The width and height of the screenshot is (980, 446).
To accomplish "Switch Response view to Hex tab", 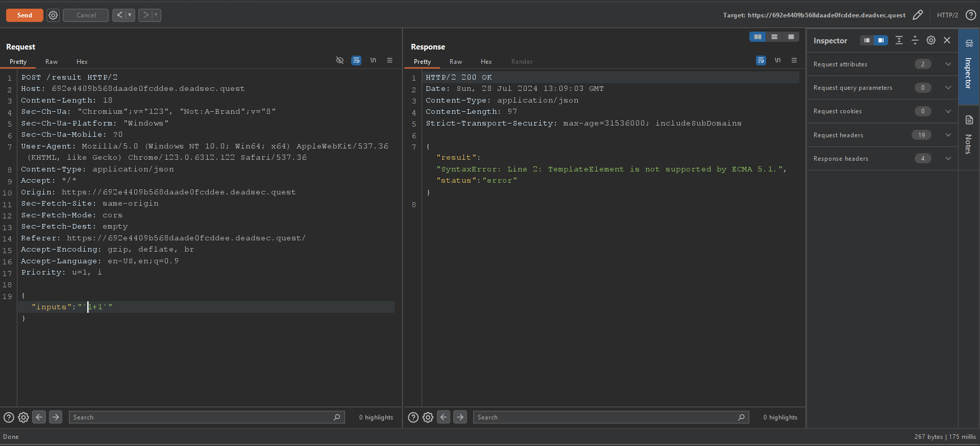I will point(486,62).
